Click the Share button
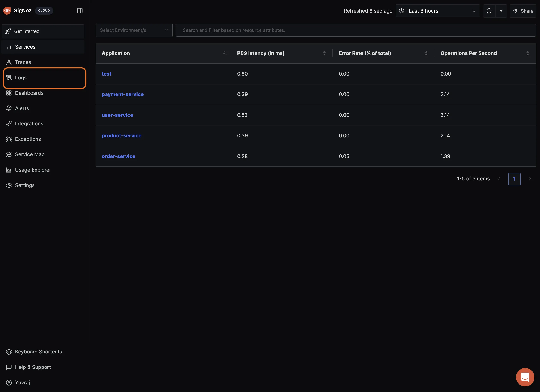 [x=523, y=11]
